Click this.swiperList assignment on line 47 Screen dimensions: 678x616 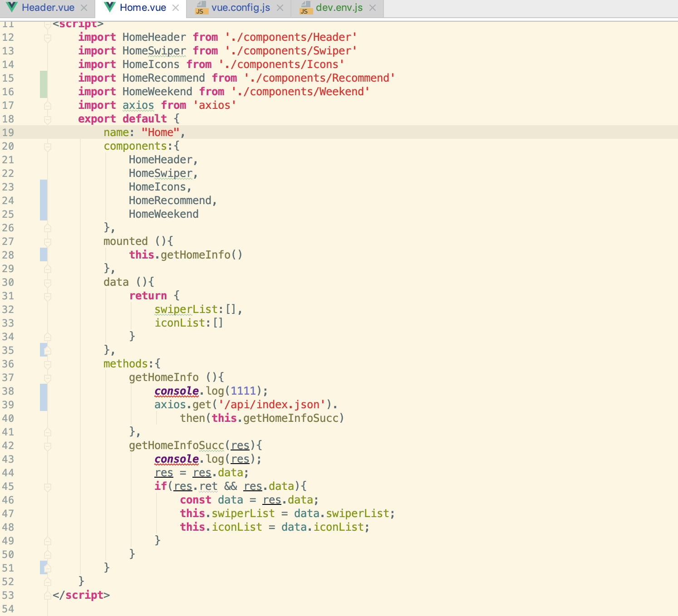(x=287, y=513)
